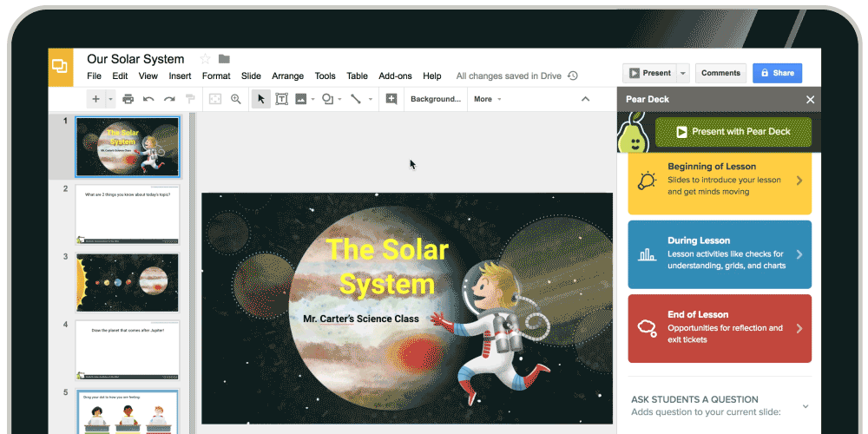Image resolution: width=868 pixels, height=434 pixels.
Task: Open the move-to-folder icon
Action: click(224, 59)
